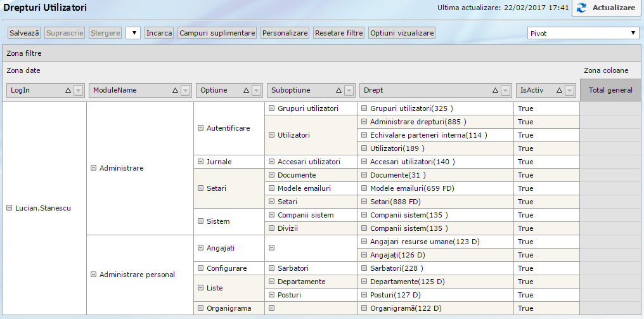The height and width of the screenshot is (319, 644).
Task: Open Optiuni vizualizare
Action: [x=402, y=33]
